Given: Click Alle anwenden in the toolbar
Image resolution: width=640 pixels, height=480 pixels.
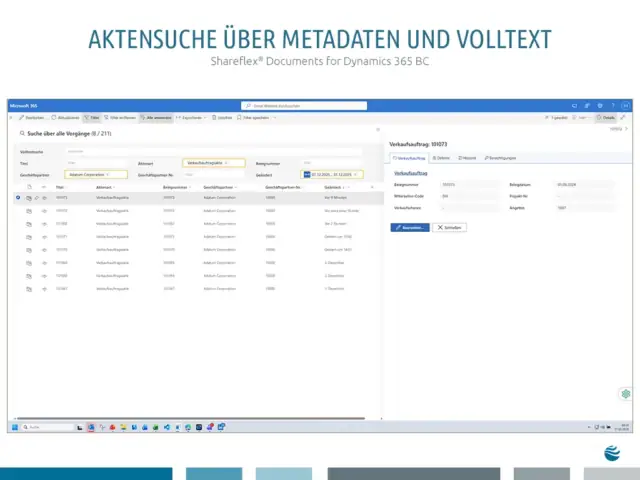Looking at the screenshot, I should [x=156, y=118].
